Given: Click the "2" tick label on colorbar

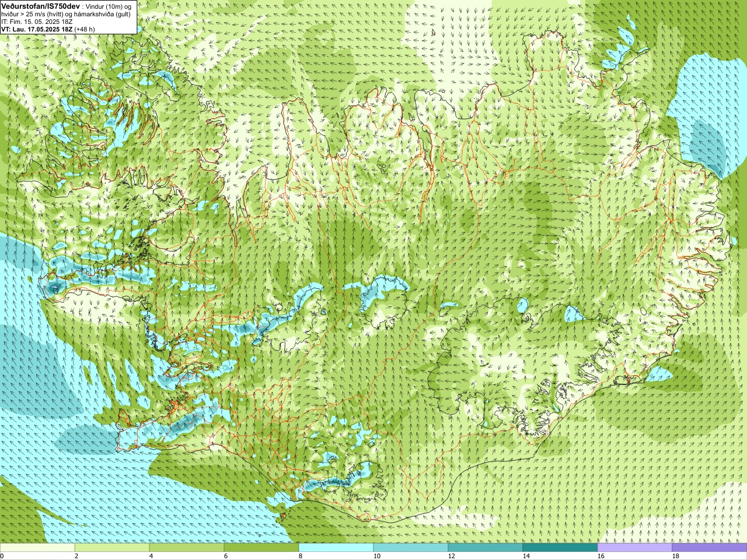Looking at the screenshot, I should [76, 556].
